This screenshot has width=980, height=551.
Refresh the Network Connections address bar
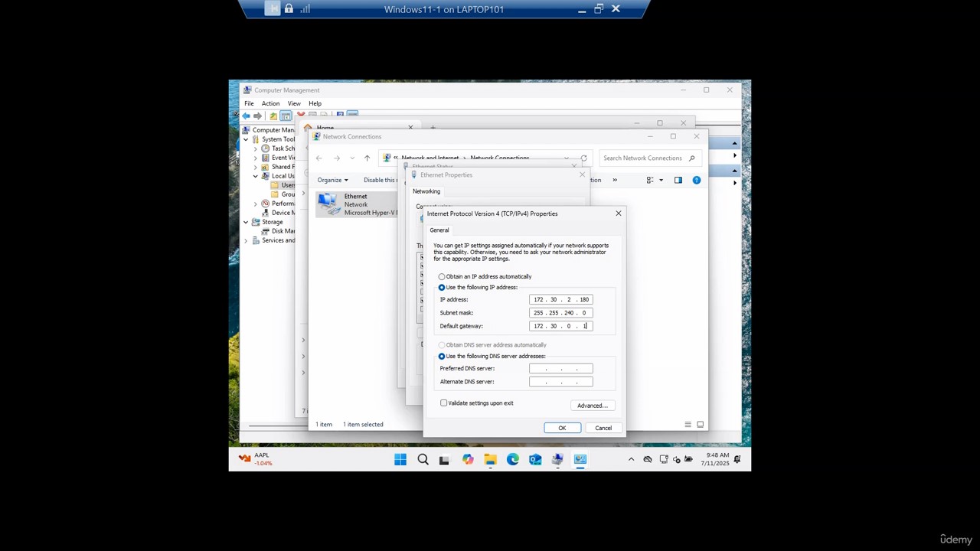pos(583,158)
